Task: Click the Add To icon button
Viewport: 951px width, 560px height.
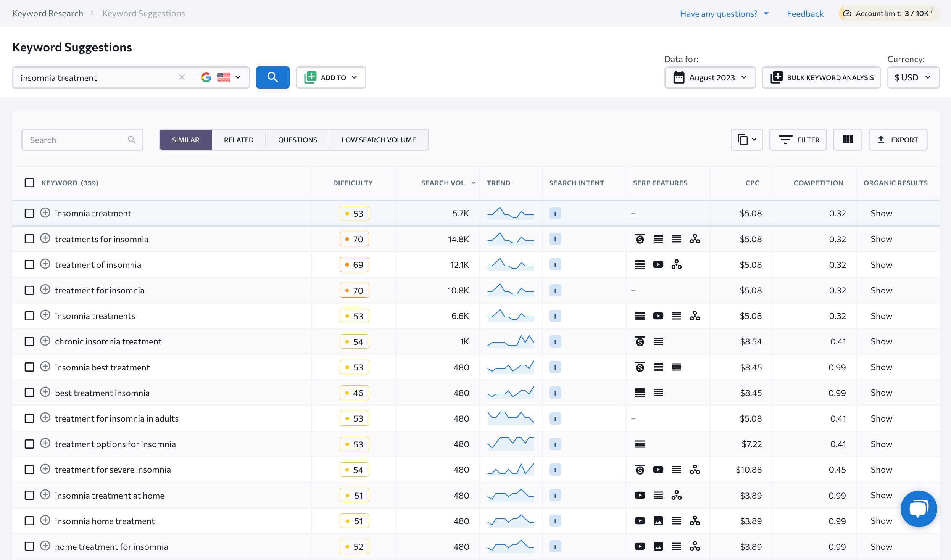Action: coord(311,77)
